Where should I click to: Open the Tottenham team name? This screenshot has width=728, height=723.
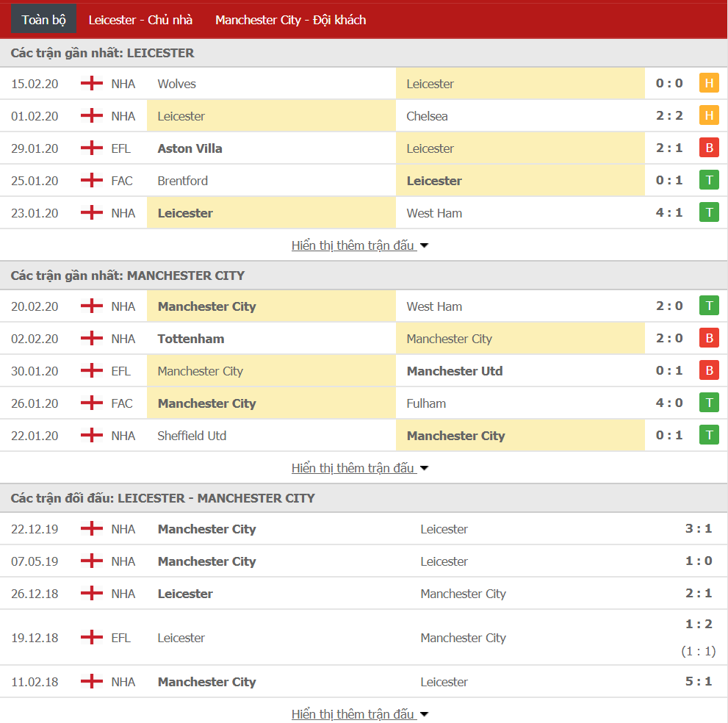point(191,339)
